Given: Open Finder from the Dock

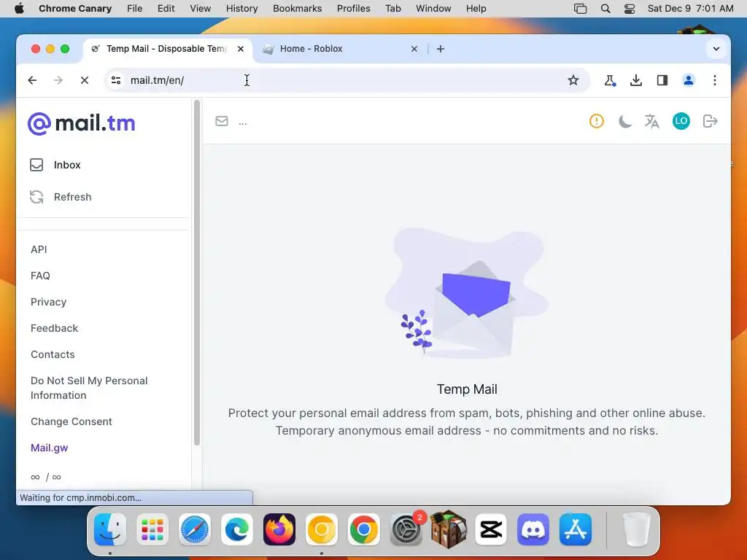Looking at the screenshot, I should 110,529.
